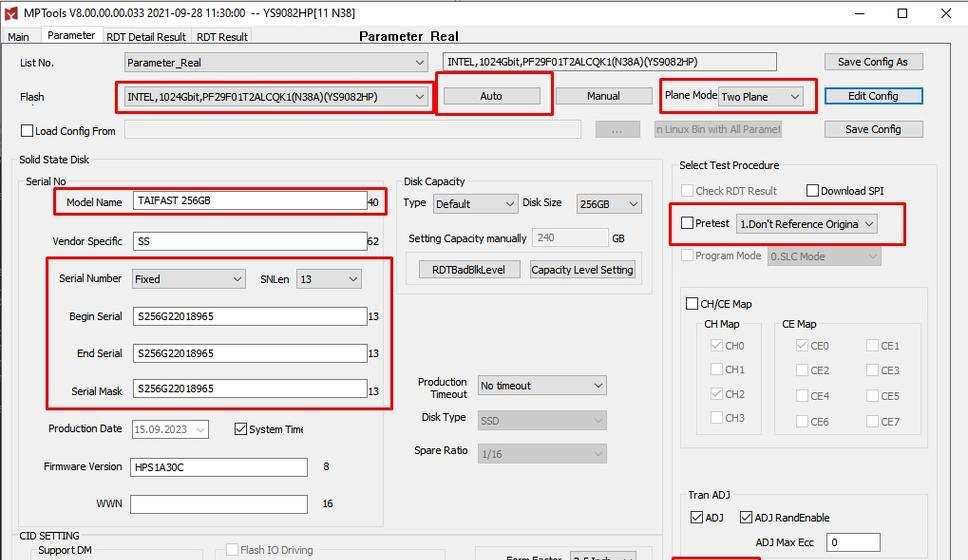Viewport: 968px width, 560px height.
Task: Click the Save Config As button
Action: click(x=873, y=62)
